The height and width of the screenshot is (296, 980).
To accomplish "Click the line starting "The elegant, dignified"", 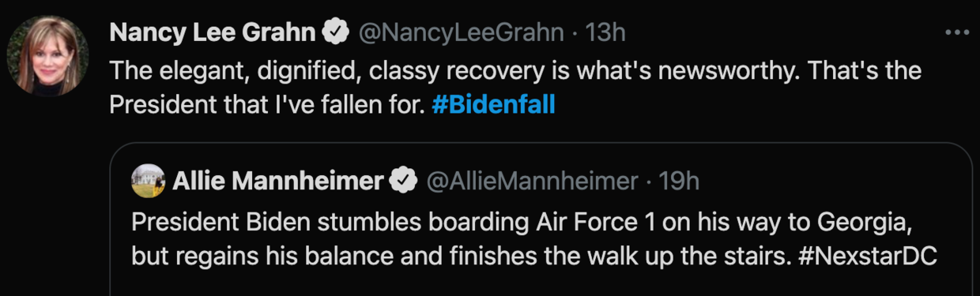I will 515,70.
